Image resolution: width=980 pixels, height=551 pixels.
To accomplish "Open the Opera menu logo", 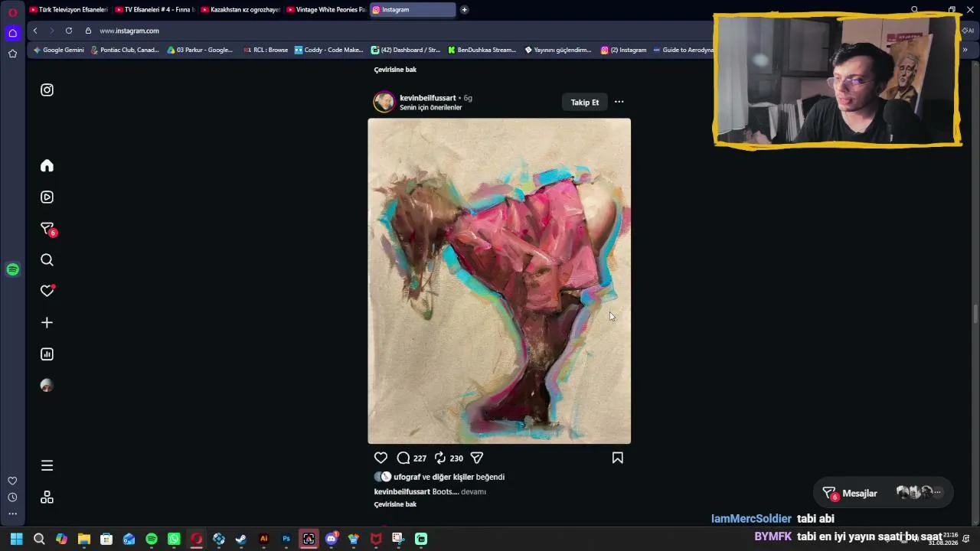I will pos(12,12).
